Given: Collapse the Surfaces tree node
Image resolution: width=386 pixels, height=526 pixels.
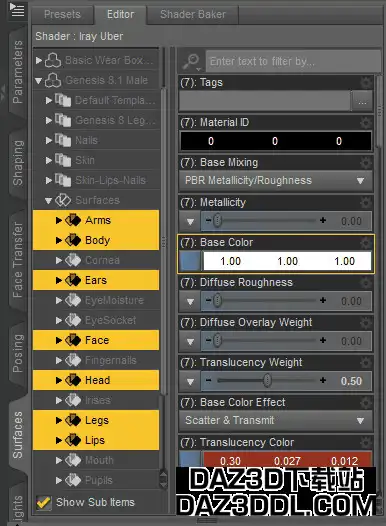Looking at the screenshot, I should coord(49,201).
